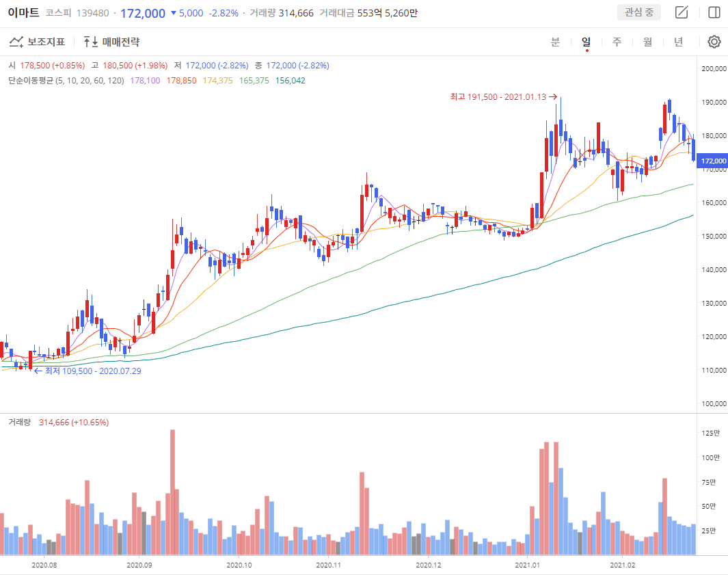Click the 종 172,000 close price
This screenshot has width=728, height=575.
point(292,66)
